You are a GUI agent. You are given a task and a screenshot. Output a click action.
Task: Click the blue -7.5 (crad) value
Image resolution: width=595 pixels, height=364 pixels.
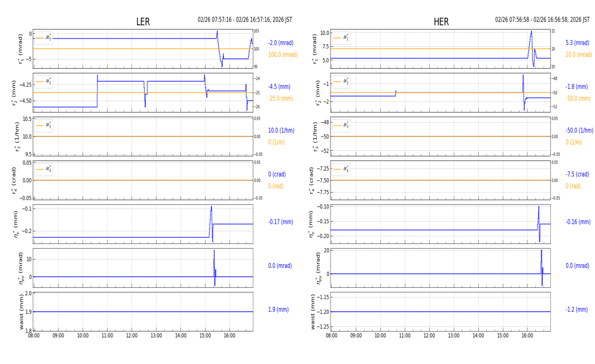577,174
